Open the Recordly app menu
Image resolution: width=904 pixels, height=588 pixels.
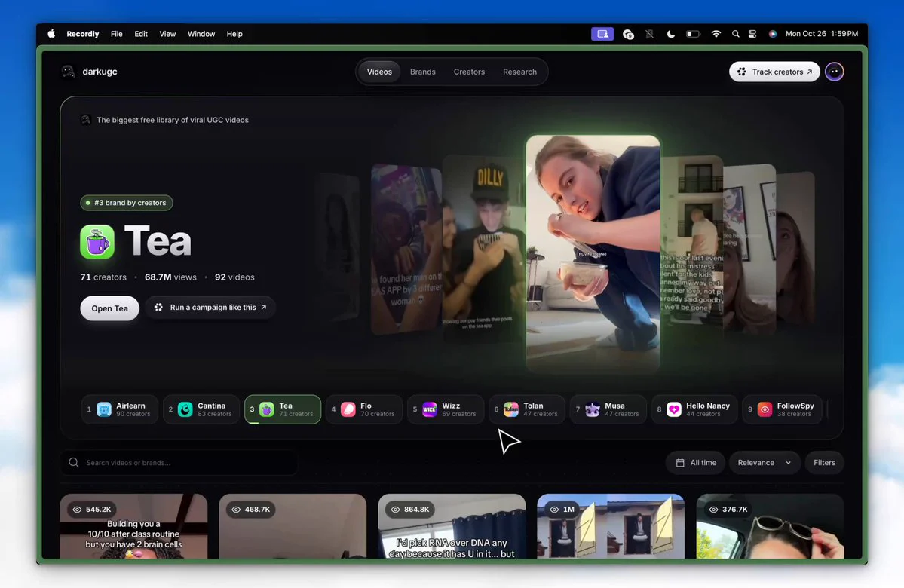(82, 34)
